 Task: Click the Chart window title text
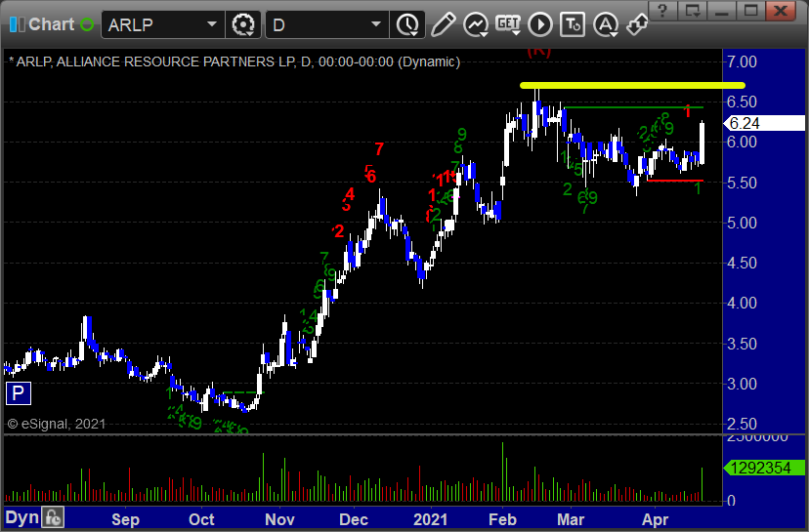click(51, 24)
